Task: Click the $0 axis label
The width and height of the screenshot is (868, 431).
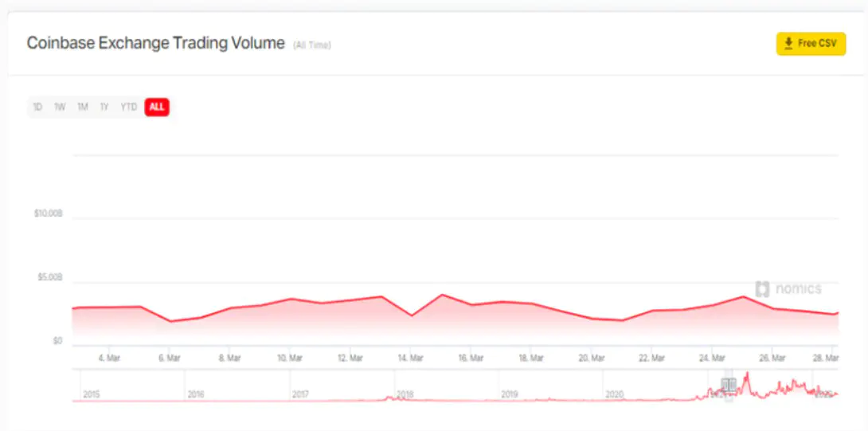Action: click(57, 341)
